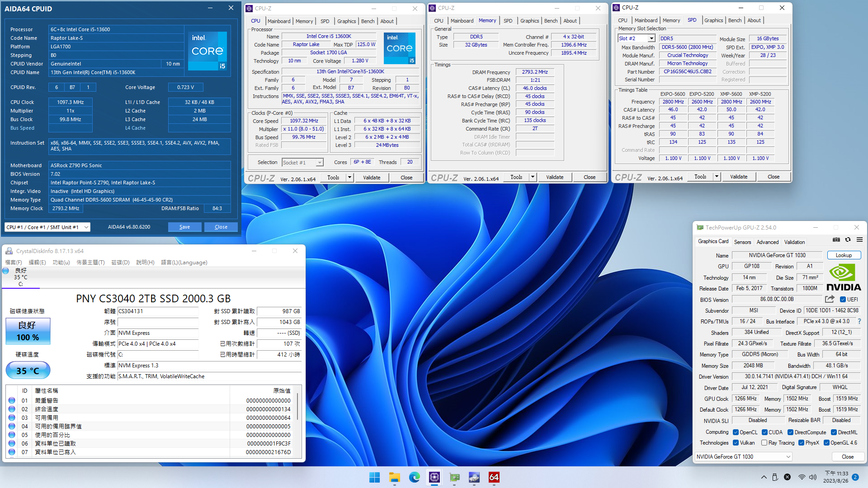Click the firmware field CS304131

(158, 311)
